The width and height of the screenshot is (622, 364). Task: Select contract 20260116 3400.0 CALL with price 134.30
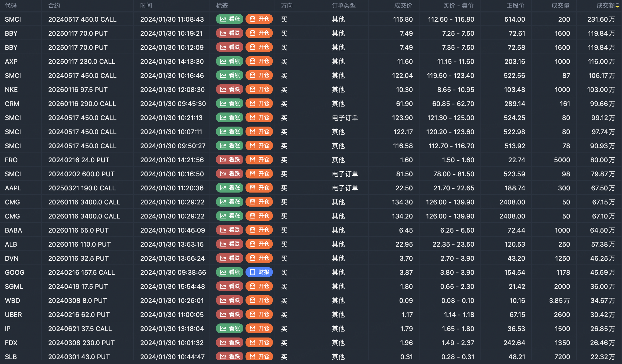click(x=84, y=202)
